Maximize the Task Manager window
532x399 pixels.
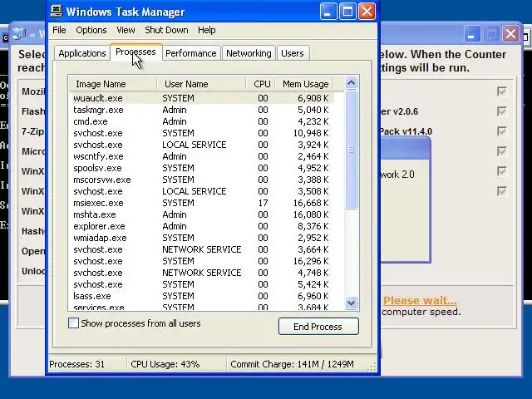pyautogui.click(x=347, y=12)
